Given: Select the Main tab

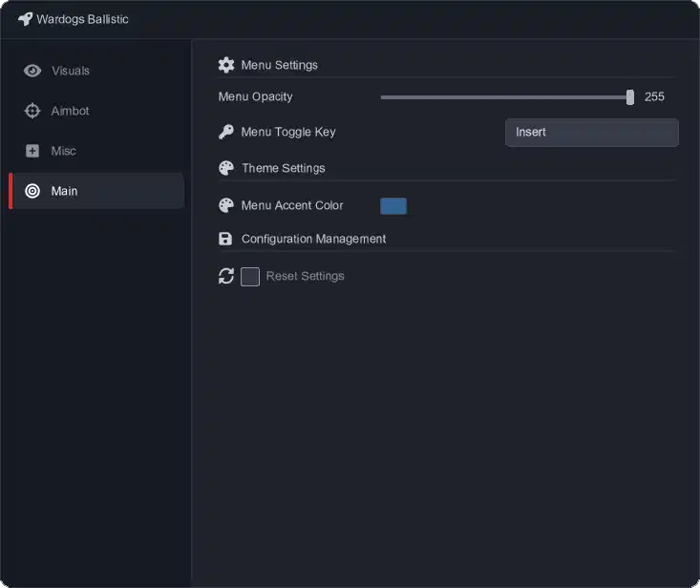Looking at the screenshot, I should pos(96,191).
